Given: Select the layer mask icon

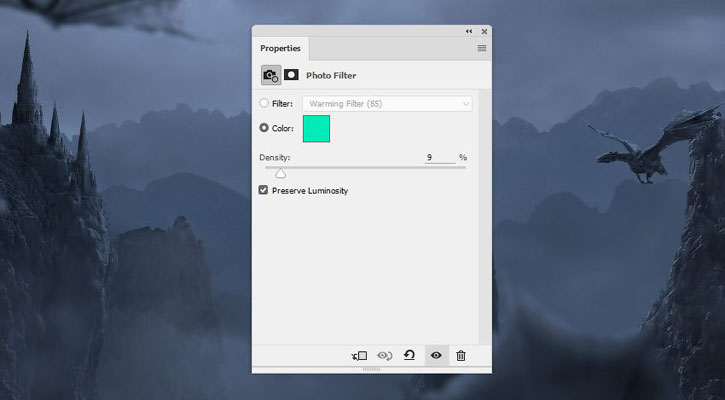Looking at the screenshot, I should pyautogui.click(x=291, y=74).
